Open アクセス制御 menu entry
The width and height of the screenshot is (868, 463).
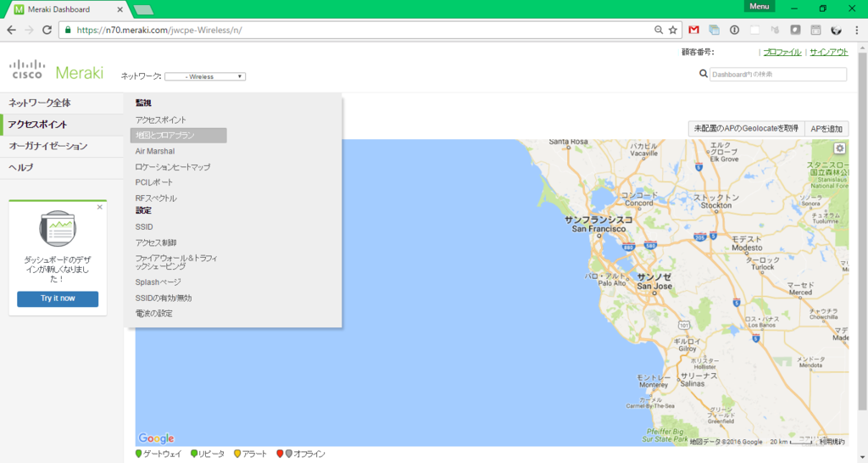tap(156, 243)
